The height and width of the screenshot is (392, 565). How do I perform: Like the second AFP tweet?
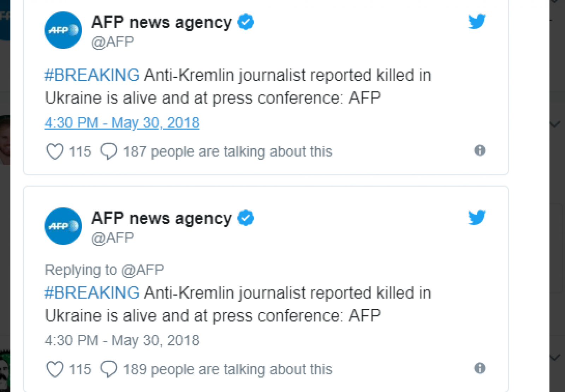[x=55, y=369]
